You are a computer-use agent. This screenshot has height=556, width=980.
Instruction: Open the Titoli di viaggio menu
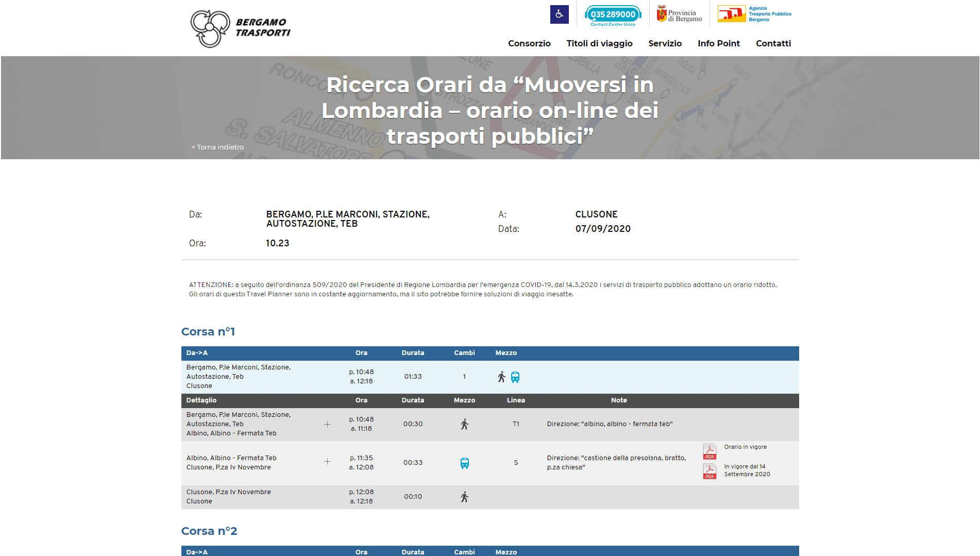[x=599, y=43]
